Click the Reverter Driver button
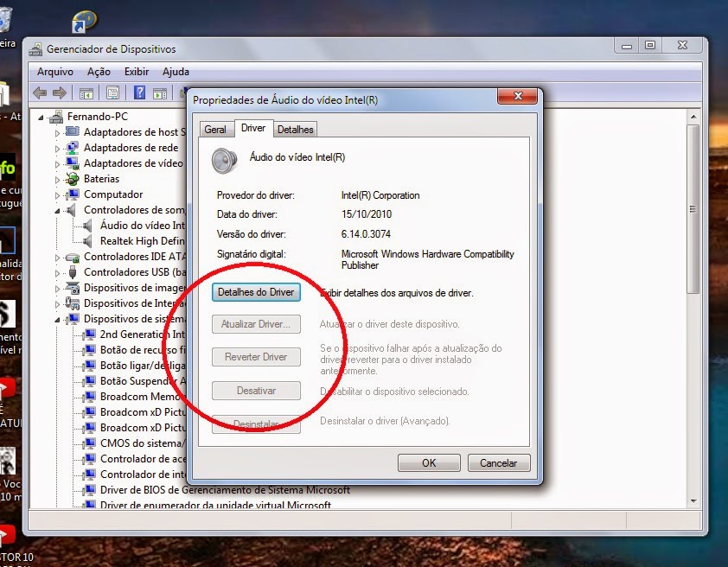The image size is (728, 567). [x=256, y=357]
